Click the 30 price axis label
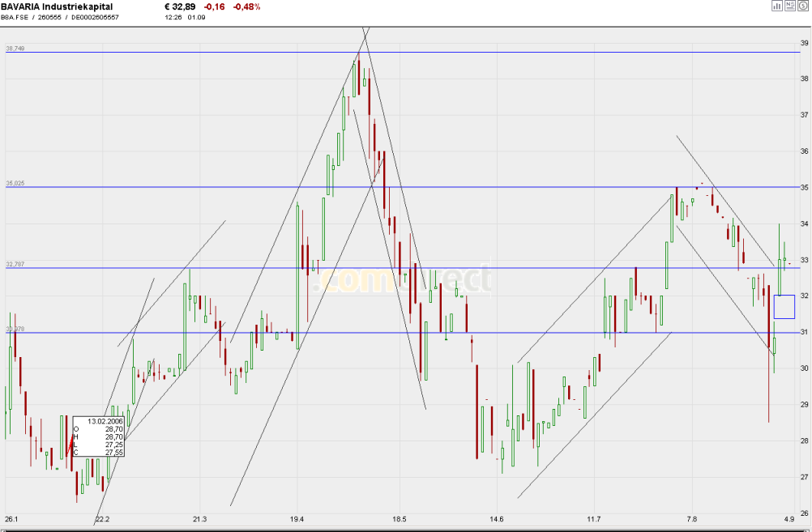The image size is (812, 532). pos(804,368)
